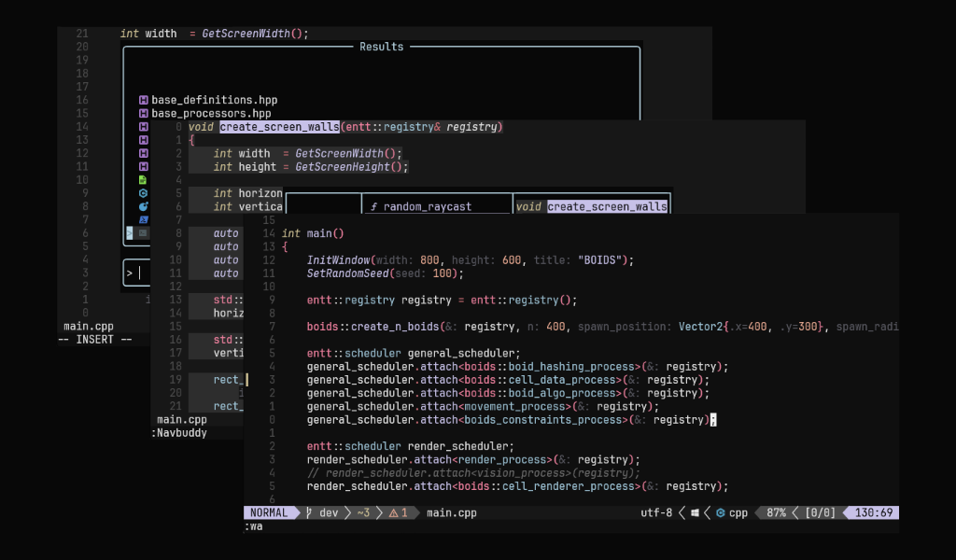Viewport: 956px width, 560px height.
Task: Click the int width line in the back window
Action: coord(214,34)
